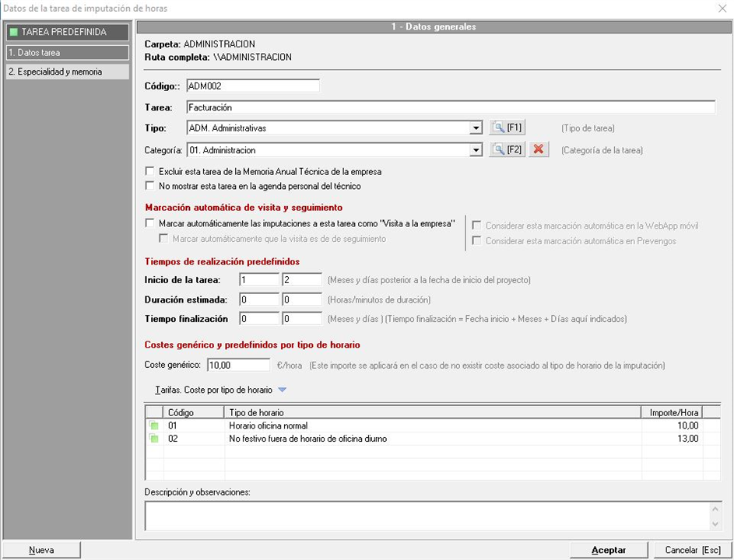Click green icon of row 01 Horario oficina normal
Screen dimensions: 734x560
[154, 426]
